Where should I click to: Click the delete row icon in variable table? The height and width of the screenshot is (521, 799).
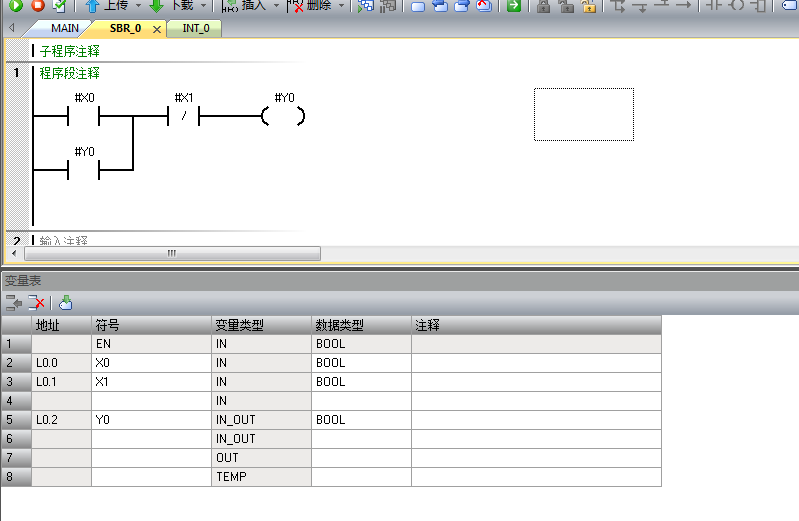[37, 303]
